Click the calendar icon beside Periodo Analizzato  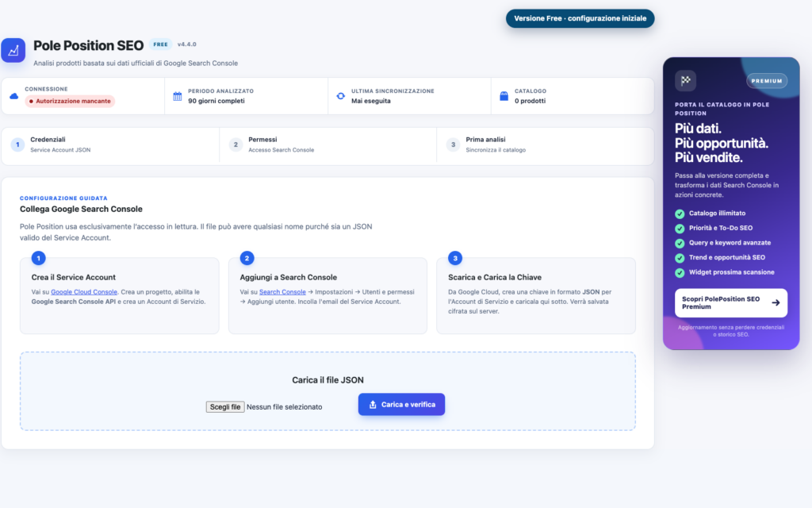pos(177,96)
